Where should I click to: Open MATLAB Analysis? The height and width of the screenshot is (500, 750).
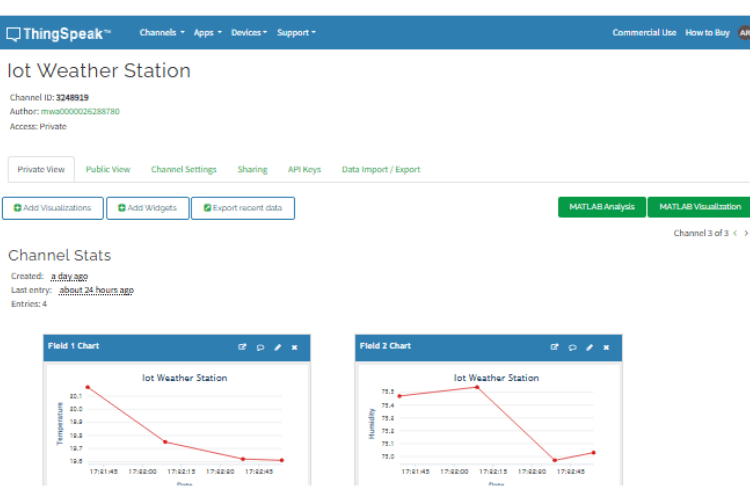(602, 207)
